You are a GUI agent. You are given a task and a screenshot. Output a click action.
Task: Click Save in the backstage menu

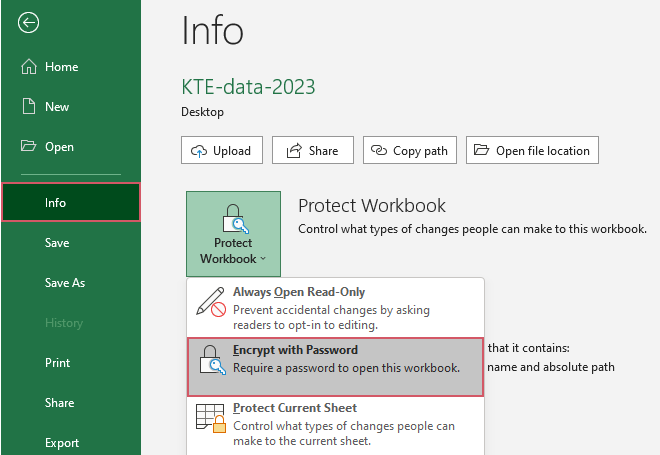[x=57, y=243]
